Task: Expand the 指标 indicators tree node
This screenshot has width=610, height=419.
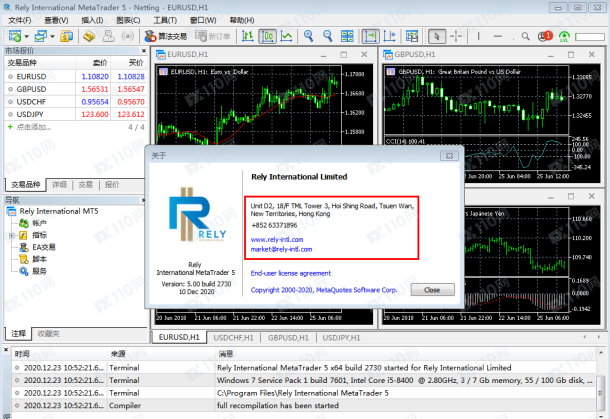Action: pyautogui.click(x=11, y=235)
